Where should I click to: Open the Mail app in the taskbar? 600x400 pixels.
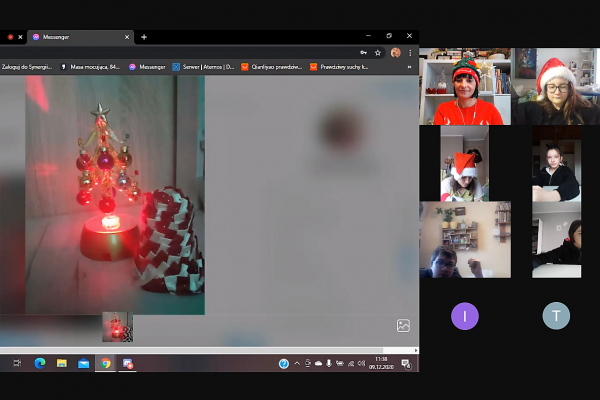click(x=83, y=363)
